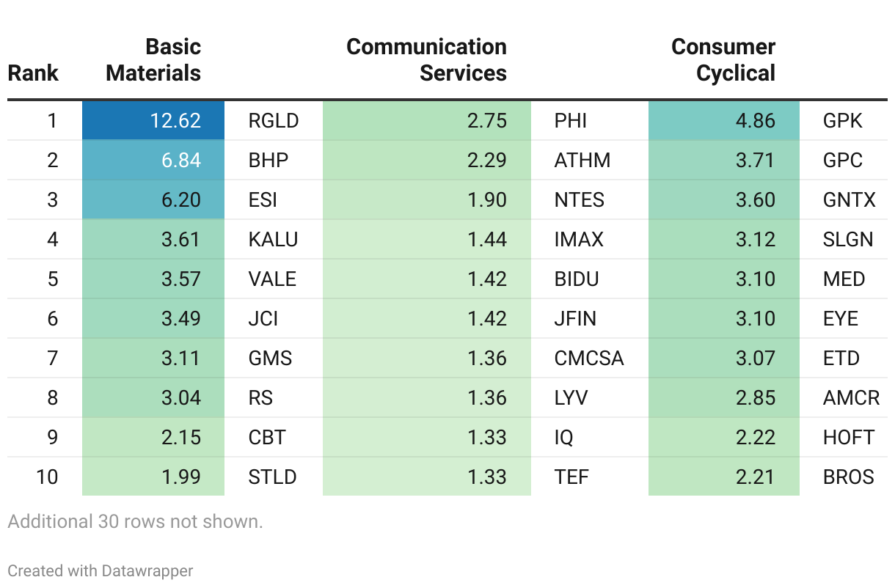Click the ESI ticker label

(x=263, y=199)
